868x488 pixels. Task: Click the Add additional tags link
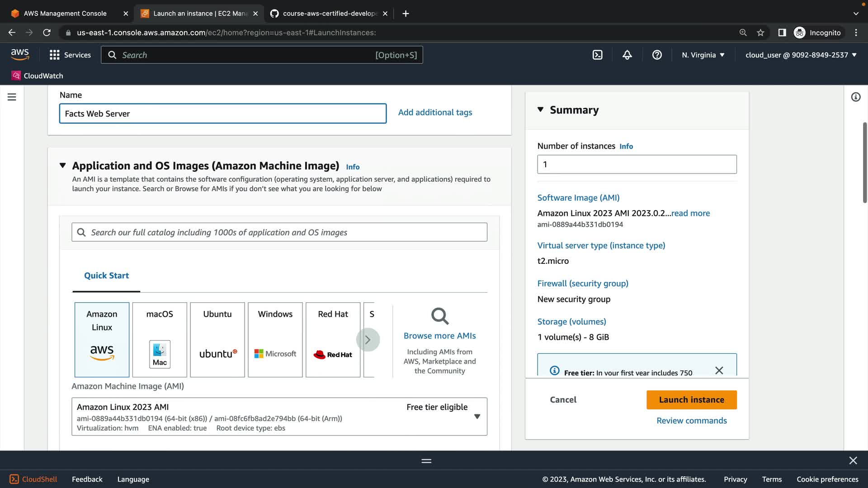click(435, 112)
